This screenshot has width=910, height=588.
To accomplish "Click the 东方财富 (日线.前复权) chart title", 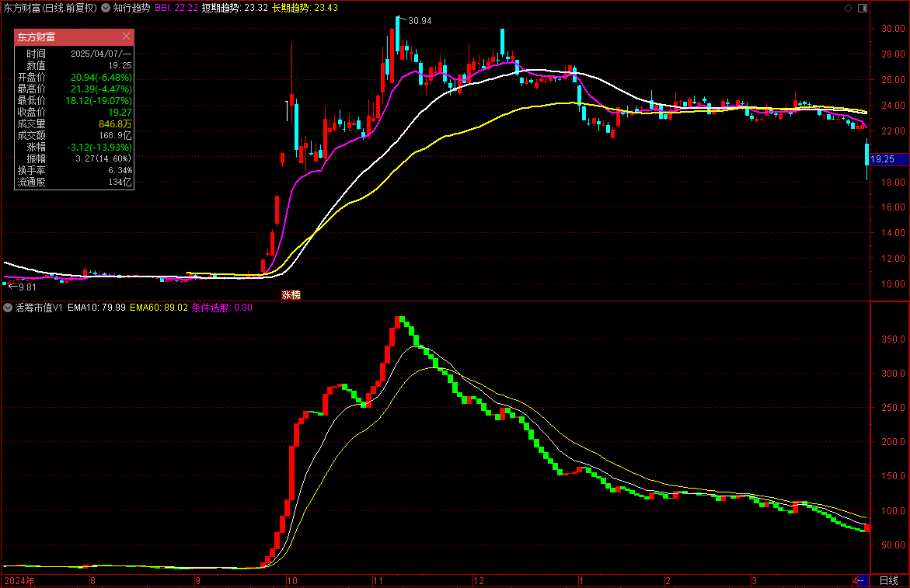I will [51, 8].
